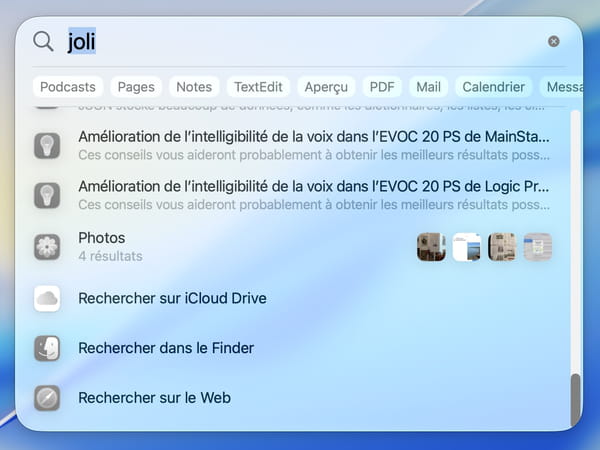
Task: Select the Pages filter chip
Action: tap(135, 87)
